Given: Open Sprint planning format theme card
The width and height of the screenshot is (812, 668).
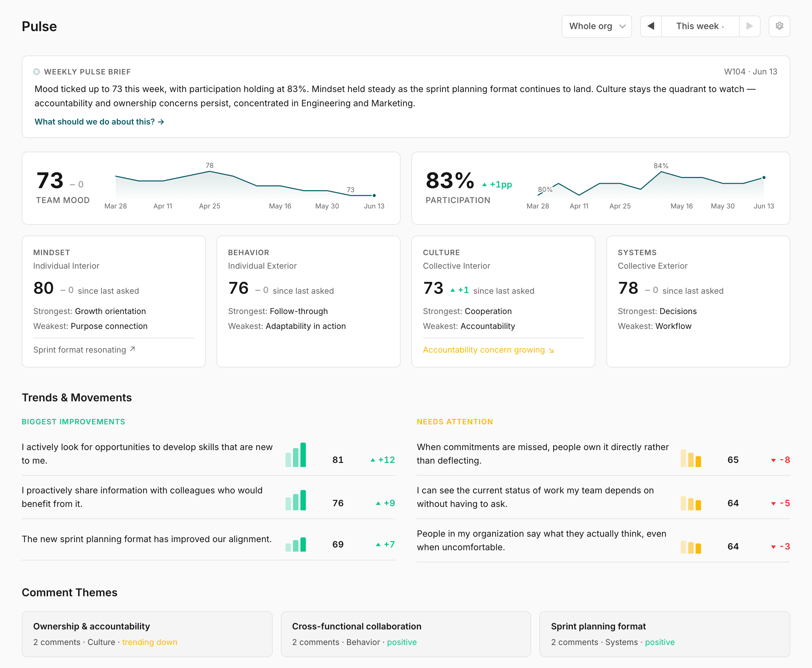Looking at the screenshot, I should (x=664, y=634).
